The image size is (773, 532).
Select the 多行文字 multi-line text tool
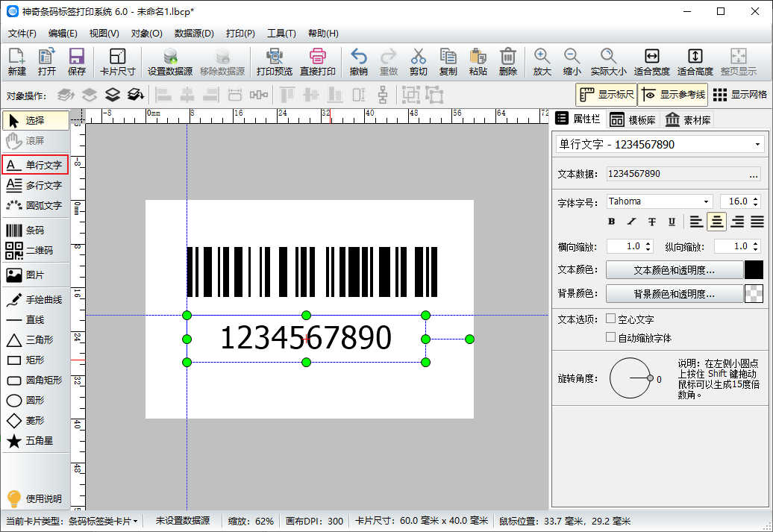point(35,185)
